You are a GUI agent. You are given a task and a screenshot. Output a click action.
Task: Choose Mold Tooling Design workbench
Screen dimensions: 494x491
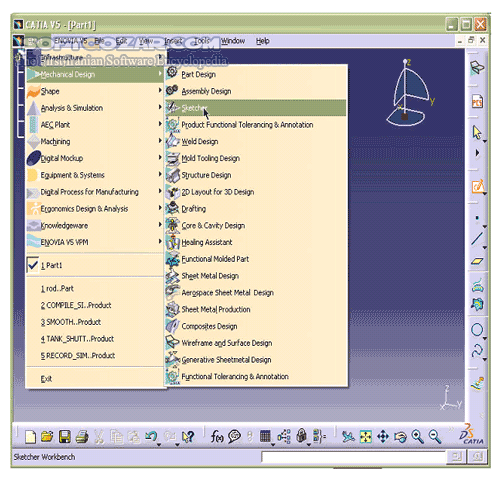256,158
